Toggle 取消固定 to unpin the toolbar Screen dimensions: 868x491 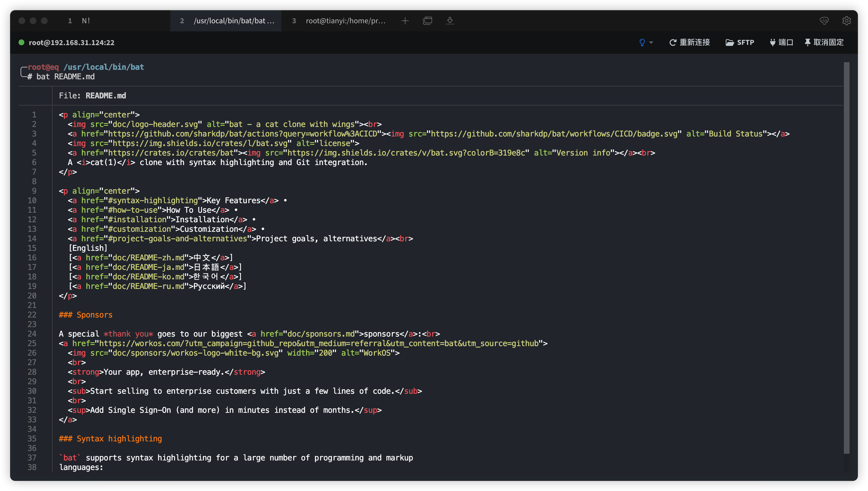click(824, 43)
